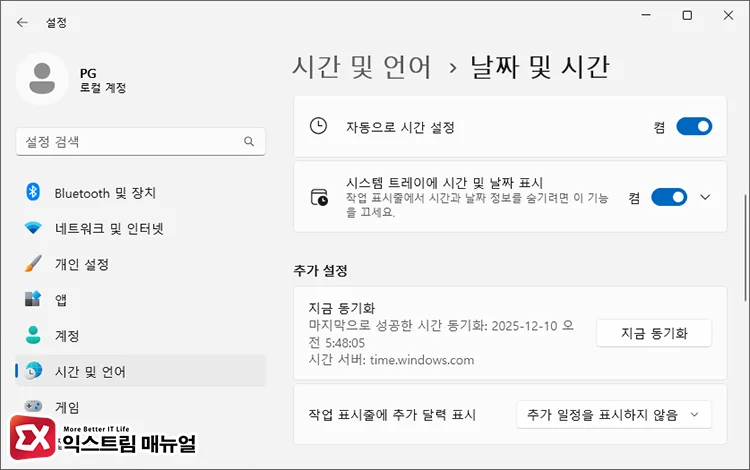Click the Apps icon in sidebar
The image size is (750, 470).
[x=33, y=299]
